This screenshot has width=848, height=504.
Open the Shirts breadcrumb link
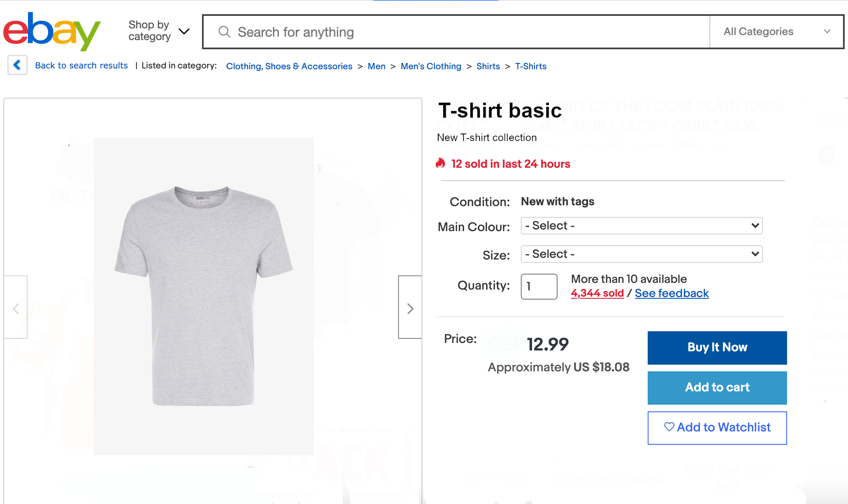pyautogui.click(x=488, y=66)
